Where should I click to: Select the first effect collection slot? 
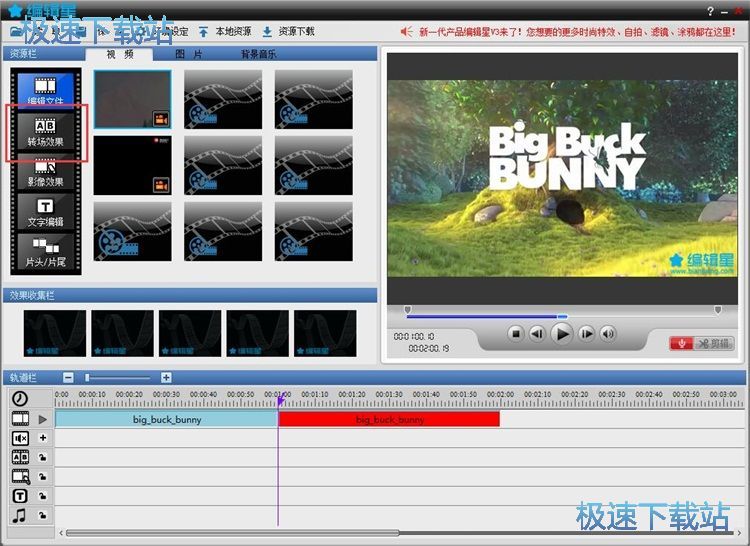[x=55, y=333]
